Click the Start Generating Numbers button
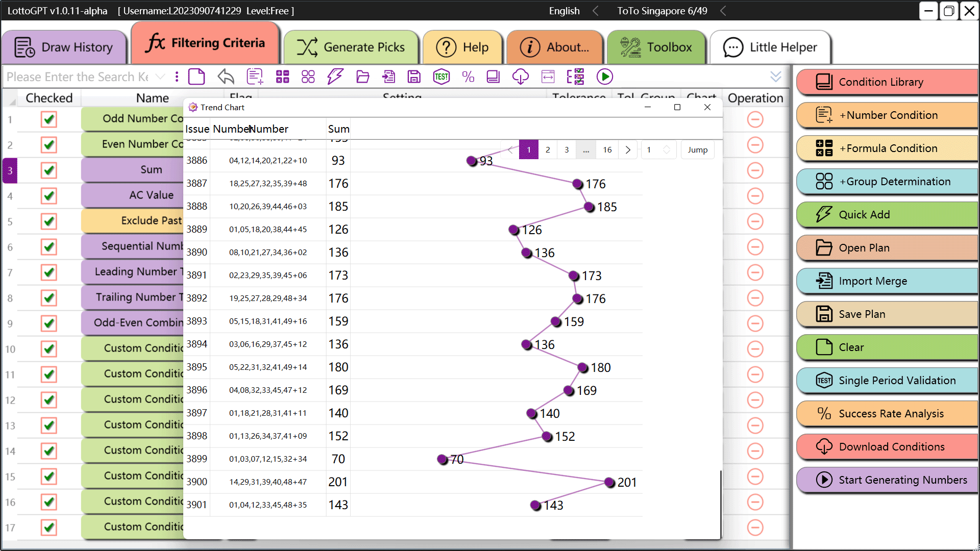980x551 pixels. tap(887, 480)
